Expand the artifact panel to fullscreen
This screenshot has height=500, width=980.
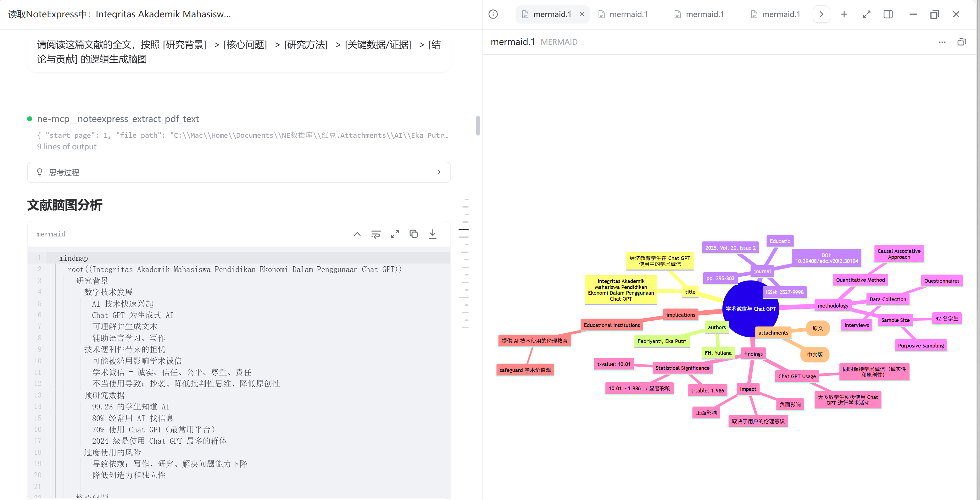(867, 14)
